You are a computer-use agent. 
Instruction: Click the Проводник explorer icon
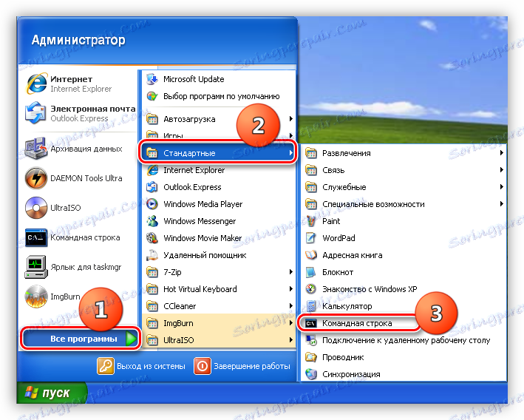click(x=311, y=357)
